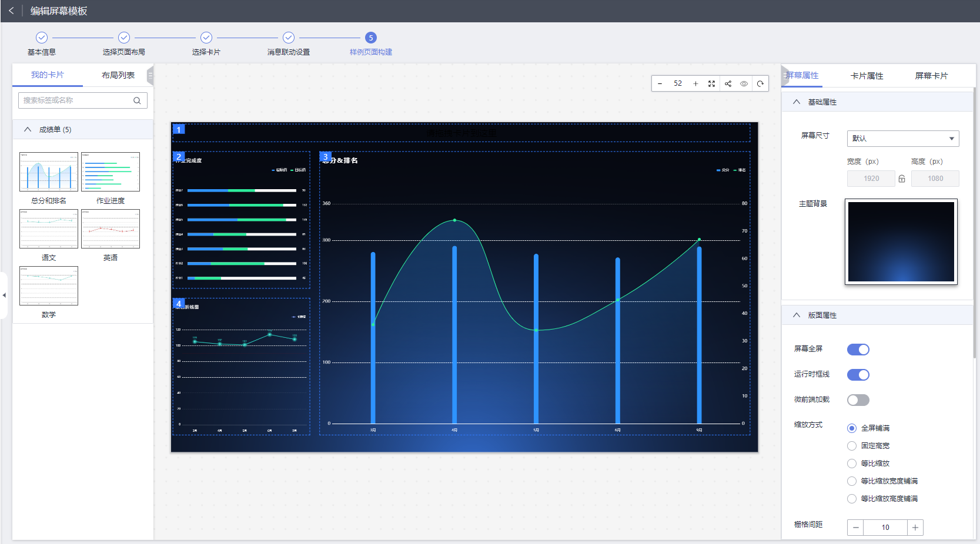Click the search magnifier in card search box
The height and width of the screenshot is (544, 980).
(x=137, y=100)
